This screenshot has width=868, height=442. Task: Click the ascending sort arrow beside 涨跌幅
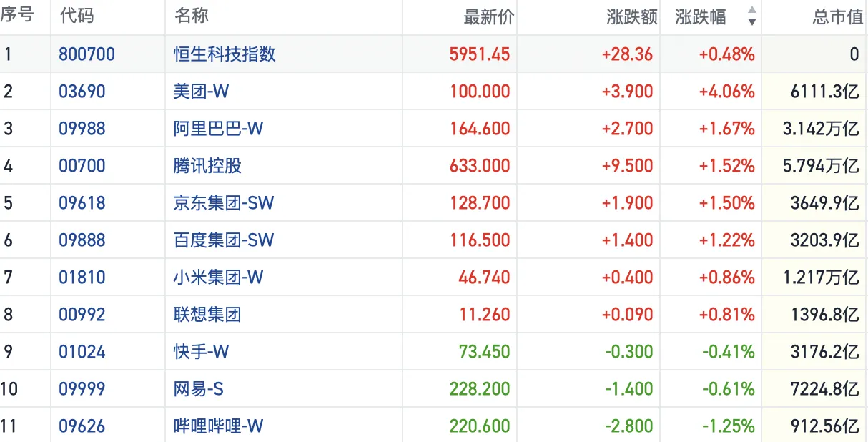click(x=751, y=11)
